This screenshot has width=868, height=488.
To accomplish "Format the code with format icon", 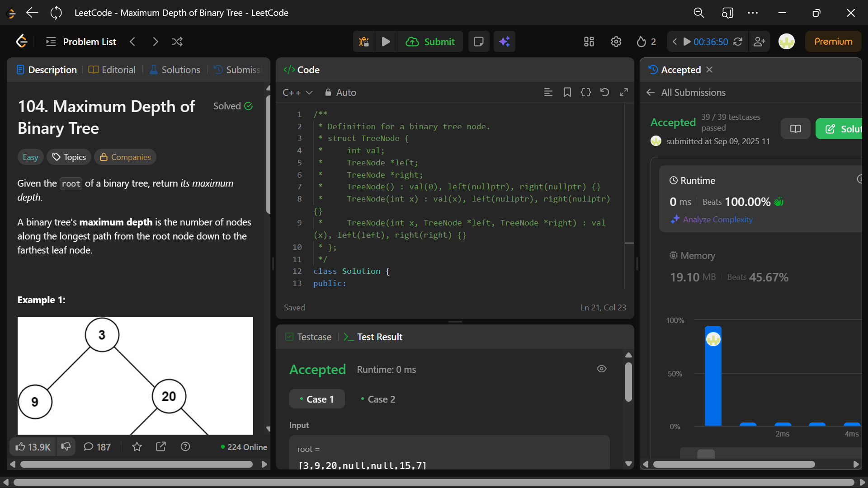I will pos(548,92).
